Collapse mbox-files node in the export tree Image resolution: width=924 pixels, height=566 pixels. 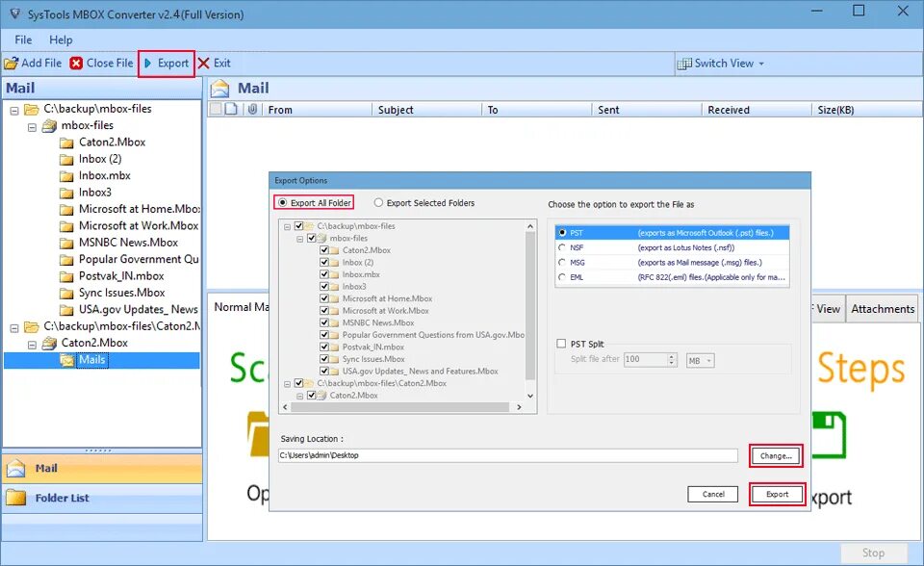click(300, 239)
